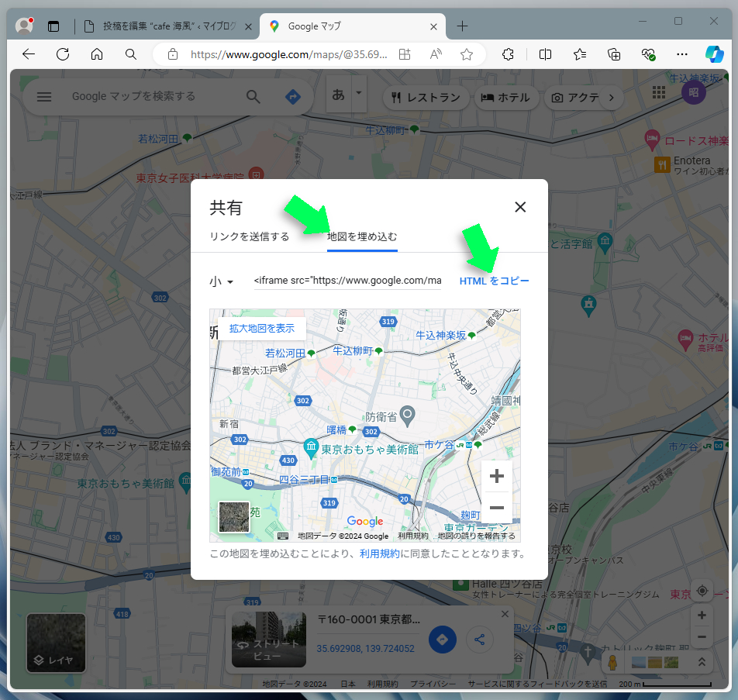738x700 pixels.
Task: Select the embed a map tab
Action: [x=362, y=236]
